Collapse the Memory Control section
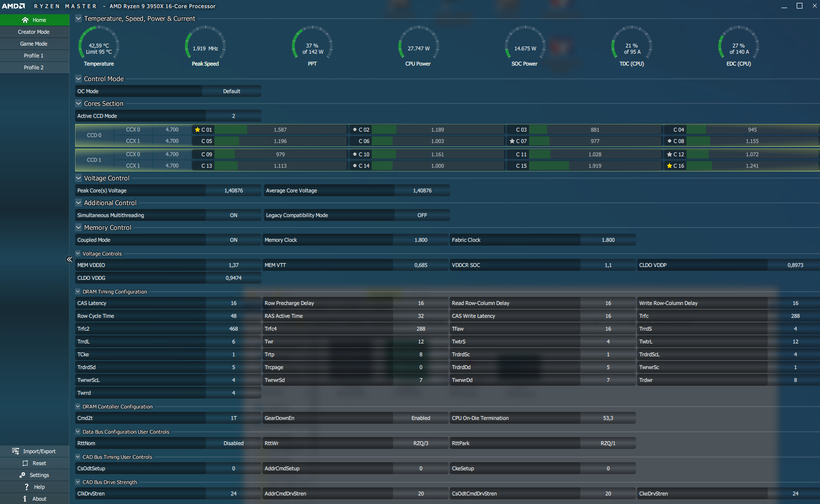 pyautogui.click(x=78, y=228)
